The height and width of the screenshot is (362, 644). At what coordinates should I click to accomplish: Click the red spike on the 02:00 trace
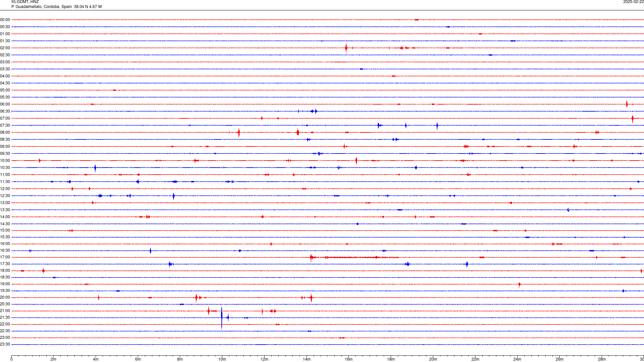(346, 48)
